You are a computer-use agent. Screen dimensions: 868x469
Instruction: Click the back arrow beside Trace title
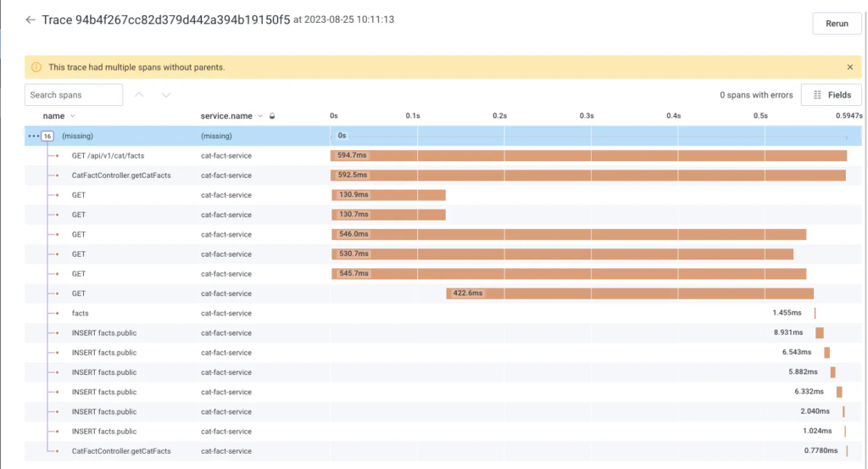click(x=31, y=20)
